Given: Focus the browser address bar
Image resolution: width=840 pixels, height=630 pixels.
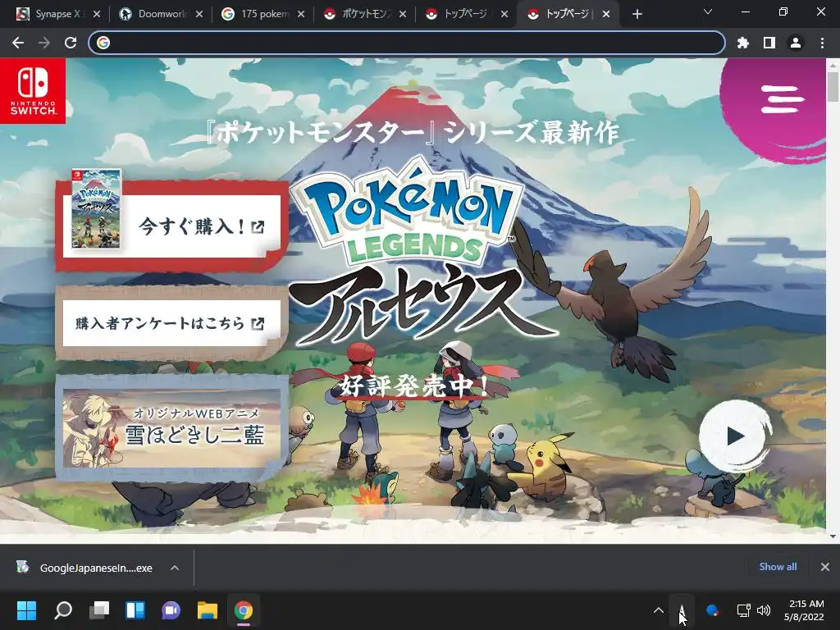Looking at the screenshot, I should point(407,43).
